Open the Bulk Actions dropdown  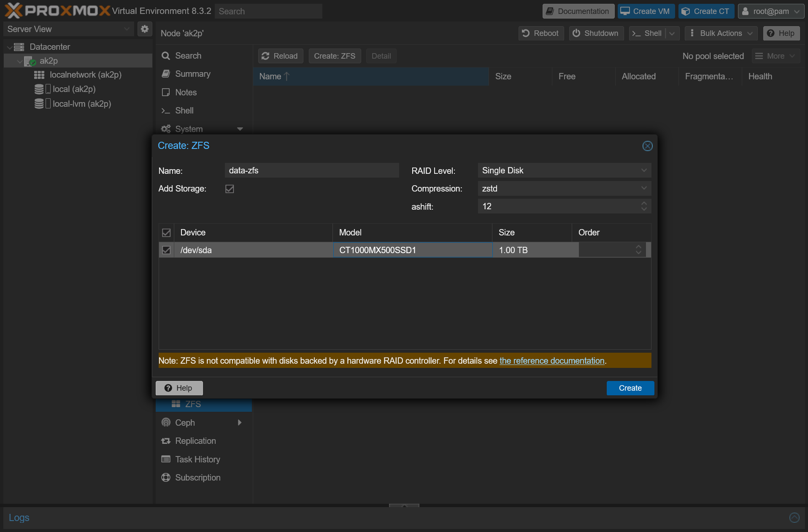pyautogui.click(x=721, y=33)
